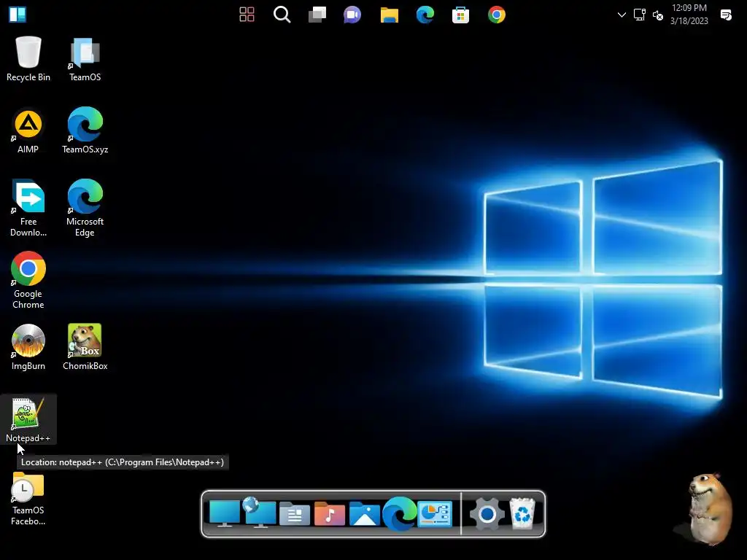Launch ChomikBox from the desktop
This screenshot has width=747, height=560.
pos(85,348)
